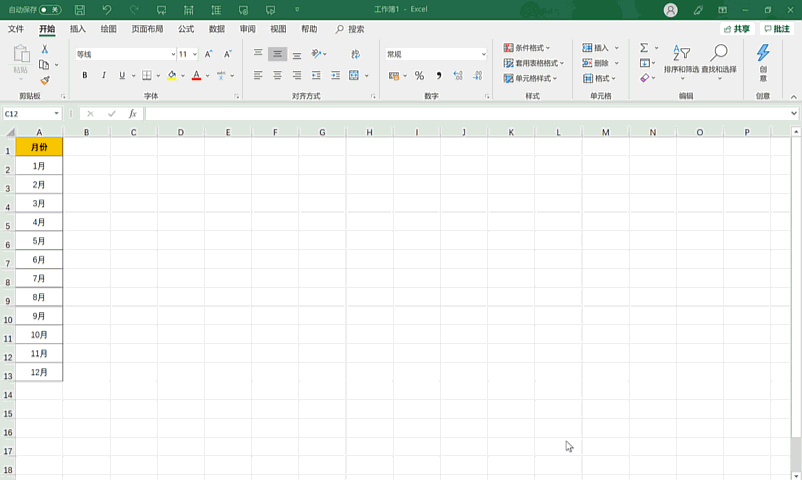Open the font size dropdown
This screenshot has height=480, width=802.
pyautogui.click(x=195, y=54)
